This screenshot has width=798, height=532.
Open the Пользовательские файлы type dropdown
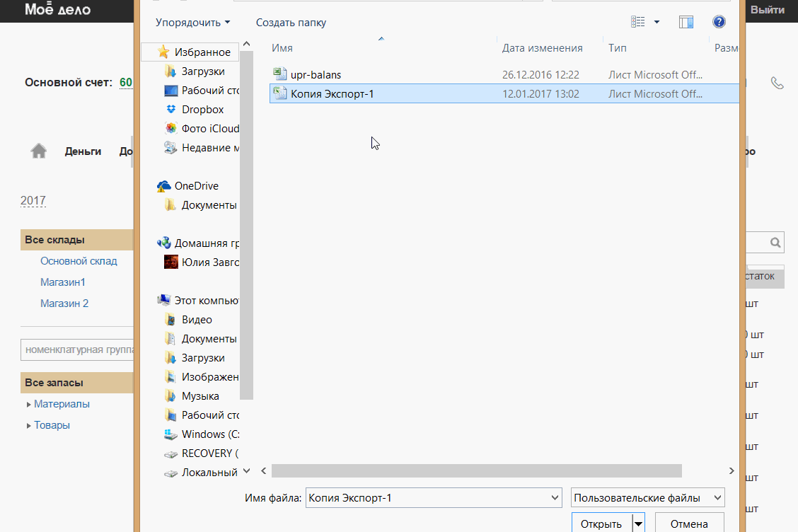tap(647, 498)
